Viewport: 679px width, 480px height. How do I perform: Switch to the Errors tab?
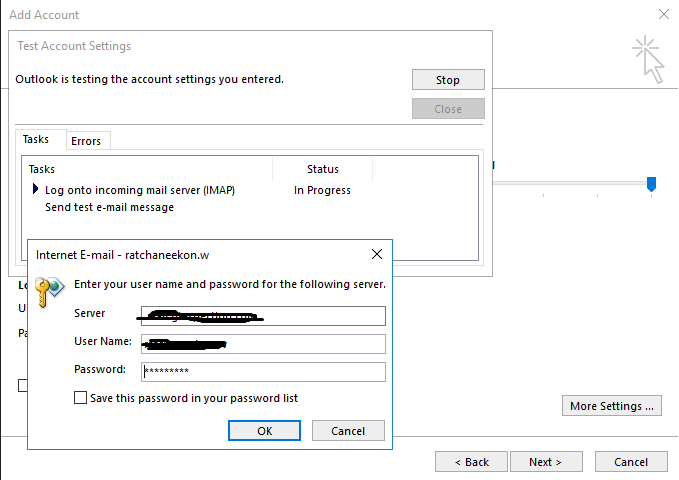[86, 141]
